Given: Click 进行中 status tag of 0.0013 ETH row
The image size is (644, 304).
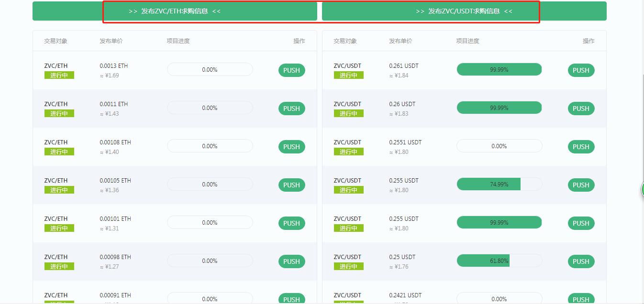Looking at the screenshot, I should point(59,75).
